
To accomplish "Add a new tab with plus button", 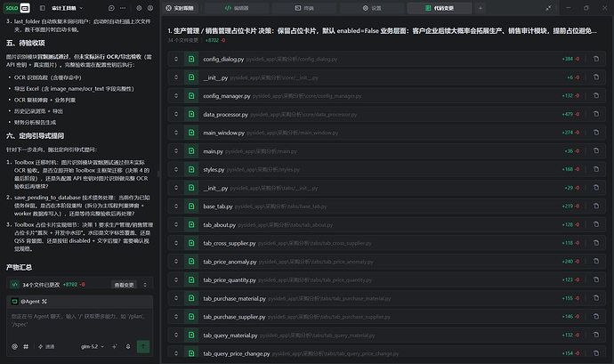I will point(481,8).
